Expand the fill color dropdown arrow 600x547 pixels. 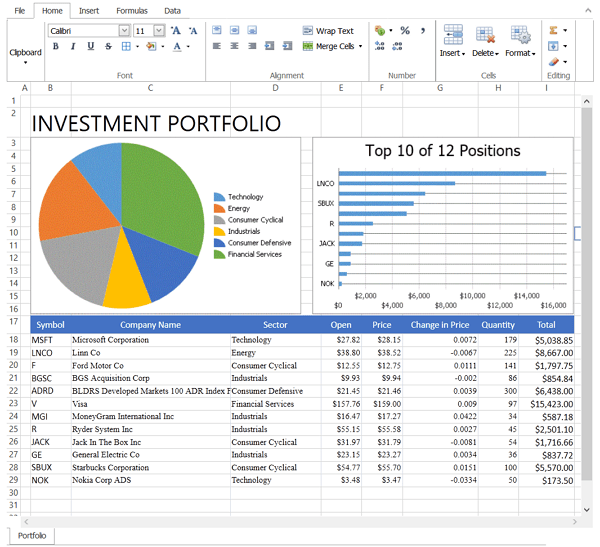(x=163, y=47)
